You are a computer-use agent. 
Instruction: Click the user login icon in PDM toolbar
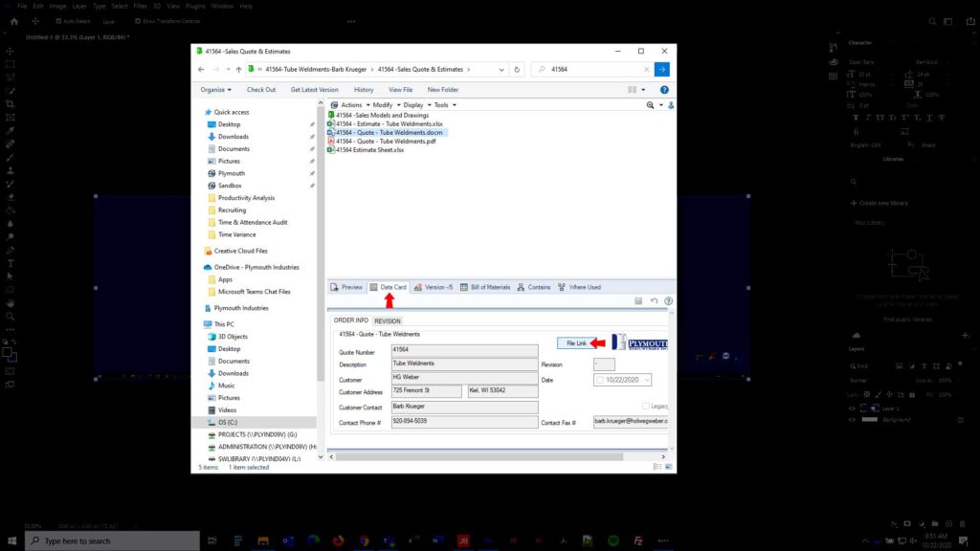coord(671,105)
